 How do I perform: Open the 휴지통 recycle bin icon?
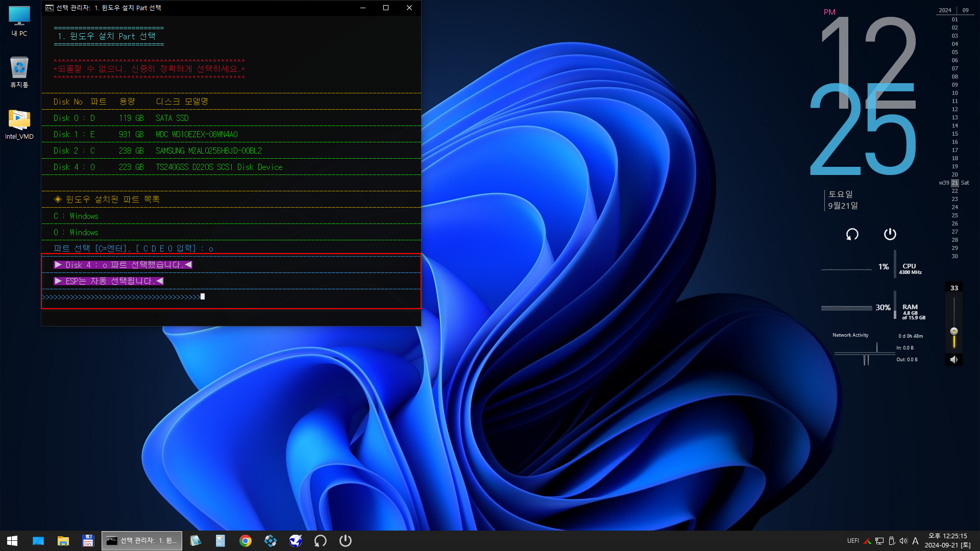(x=19, y=72)
